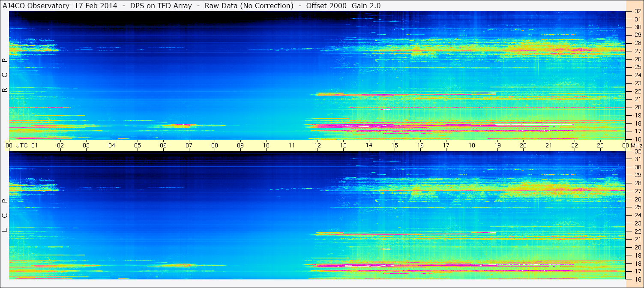Choose the 07 hour time marker
This screenshot has height=288, width=644.
[x=189, y=145]
